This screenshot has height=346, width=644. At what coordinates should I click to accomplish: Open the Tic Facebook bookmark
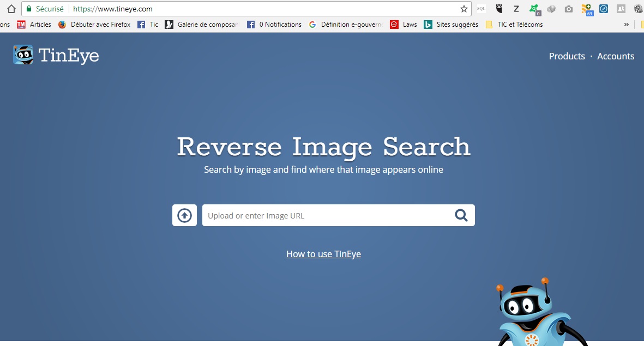tap(148, 25)
